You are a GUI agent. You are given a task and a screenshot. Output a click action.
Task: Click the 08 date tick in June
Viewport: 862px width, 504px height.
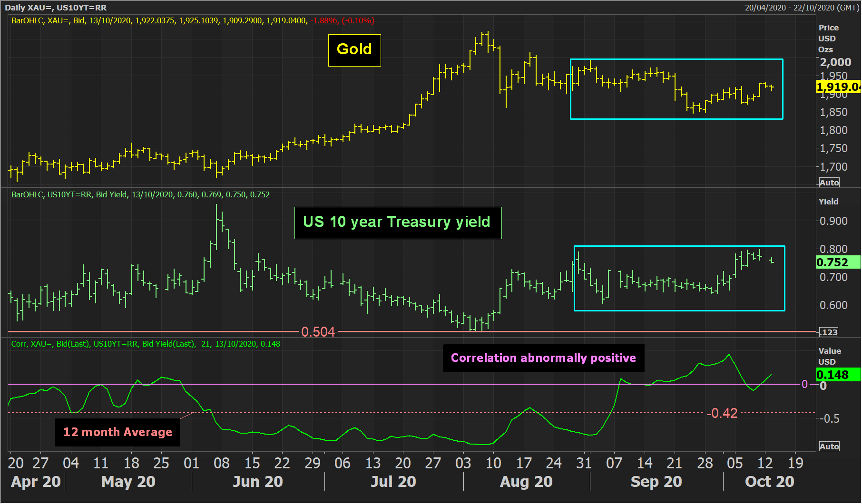(222, 463)
